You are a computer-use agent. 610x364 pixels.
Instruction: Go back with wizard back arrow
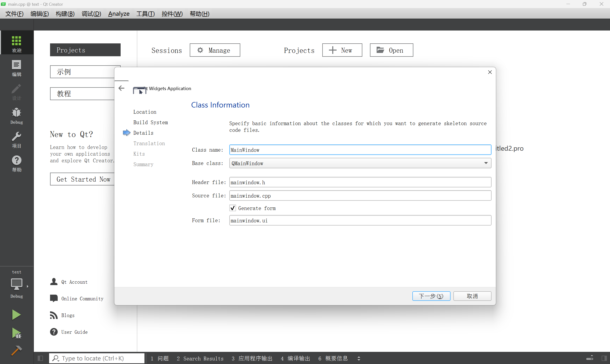tap(121, 88)
